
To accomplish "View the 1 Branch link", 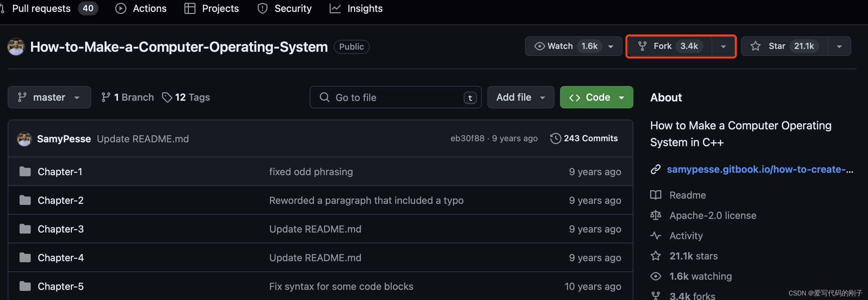I will click(127, 97).
